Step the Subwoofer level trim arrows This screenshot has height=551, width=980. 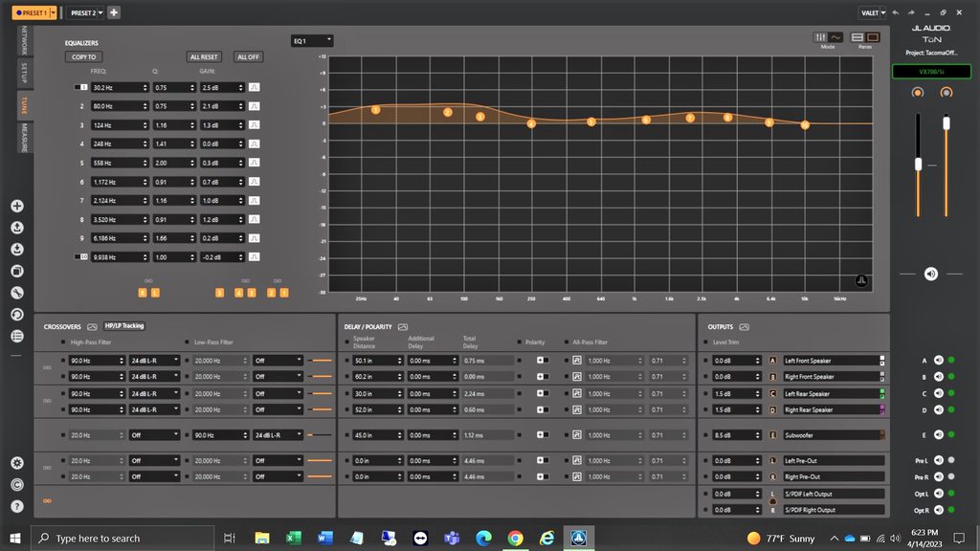[x=758, y=435]
